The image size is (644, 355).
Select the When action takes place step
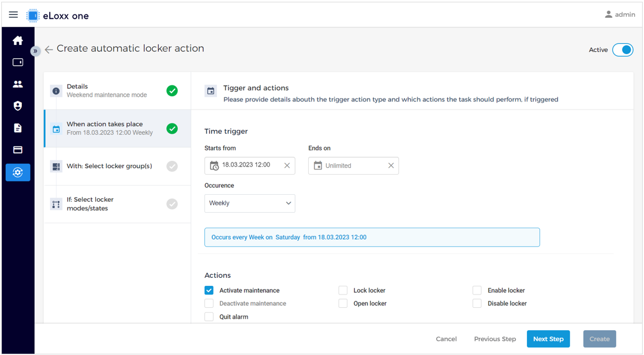tap(118, 129)
